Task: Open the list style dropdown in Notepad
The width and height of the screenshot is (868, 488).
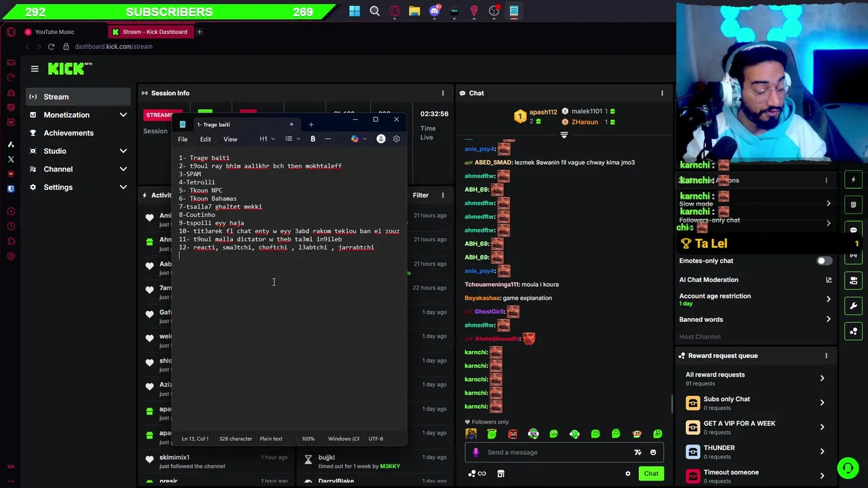Action: point(292,139)
